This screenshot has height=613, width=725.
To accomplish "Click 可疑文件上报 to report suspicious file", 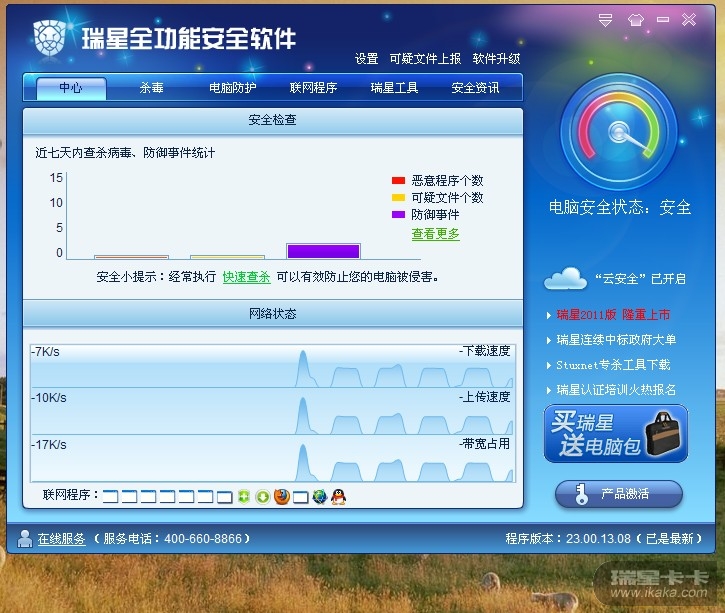I will 425,59.
